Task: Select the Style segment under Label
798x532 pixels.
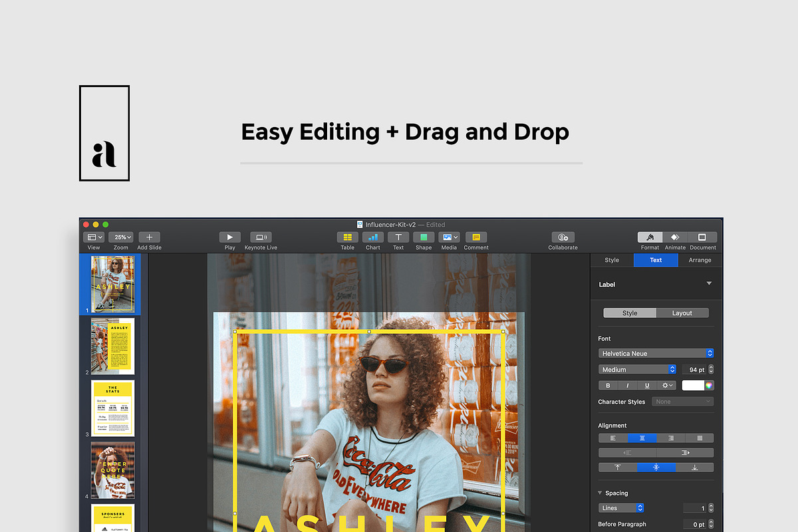Action: tap(630, 313)
